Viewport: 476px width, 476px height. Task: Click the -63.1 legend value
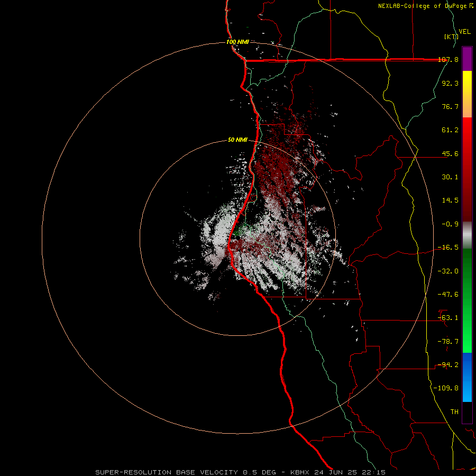tap(448, 318)
